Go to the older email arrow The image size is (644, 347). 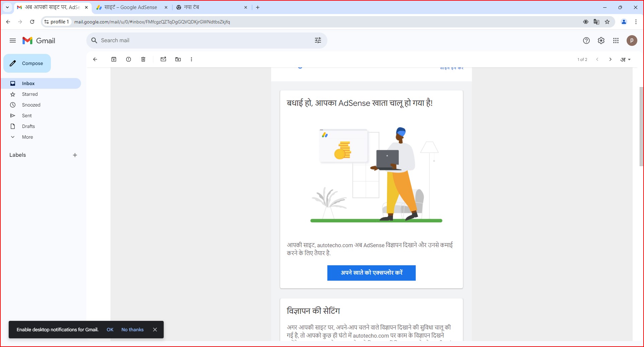pyautogui.click(x=611, y=59)
